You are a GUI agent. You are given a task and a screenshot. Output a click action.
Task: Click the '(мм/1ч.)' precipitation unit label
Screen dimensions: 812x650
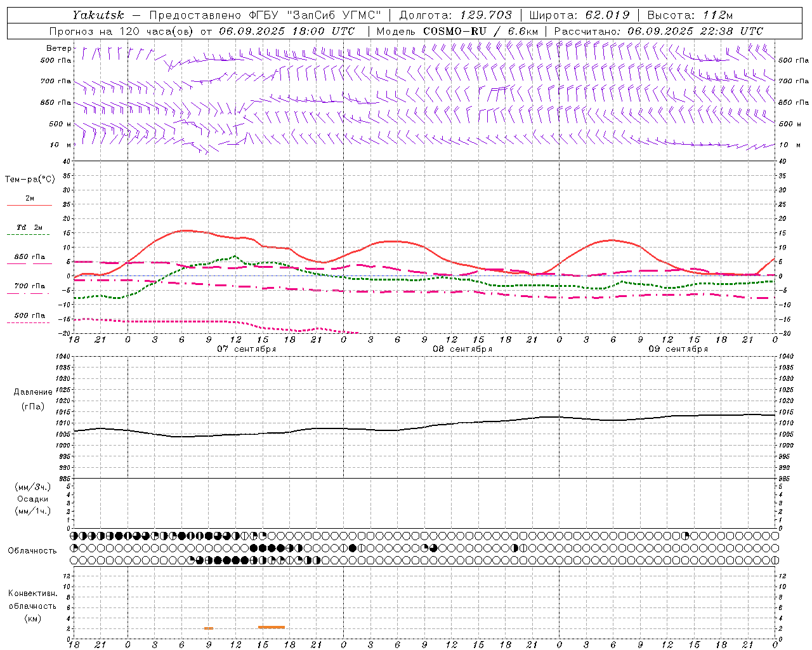[33, 511]
